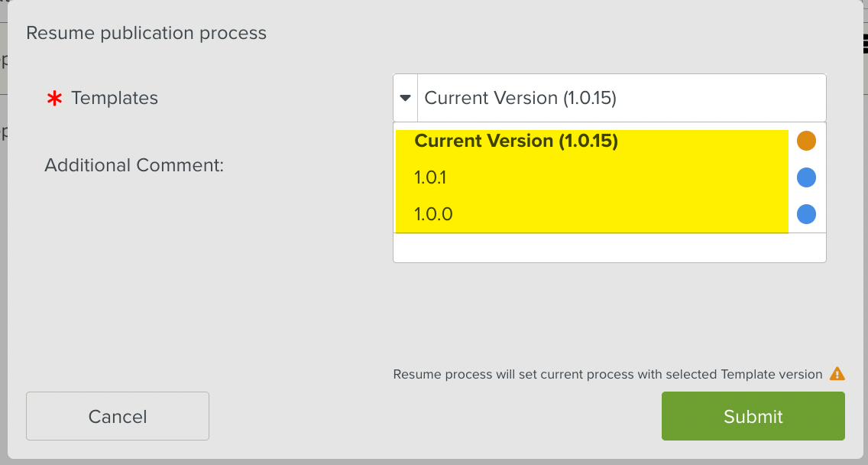Screen dimensions: 868x465
Task: Click the "Resume publication process" dialog title
Action: pos(146,33)
